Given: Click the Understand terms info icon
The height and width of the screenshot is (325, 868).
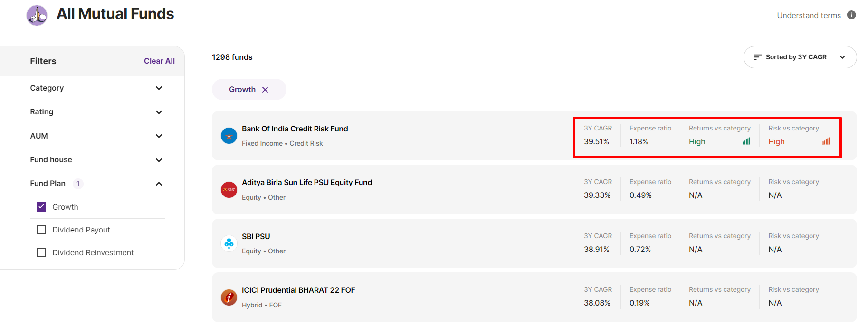Looking at the screenshot, I should (x=851, y=15).
